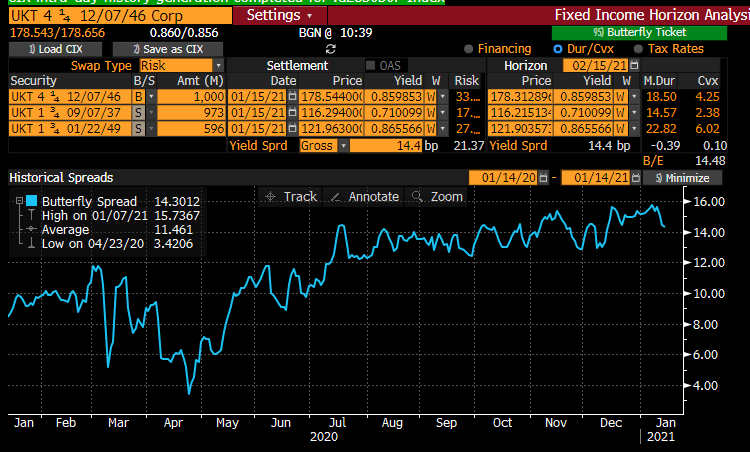Select the Financing radio button
Image resolution: width=750 pixels, height=452 pixels.
468,49
